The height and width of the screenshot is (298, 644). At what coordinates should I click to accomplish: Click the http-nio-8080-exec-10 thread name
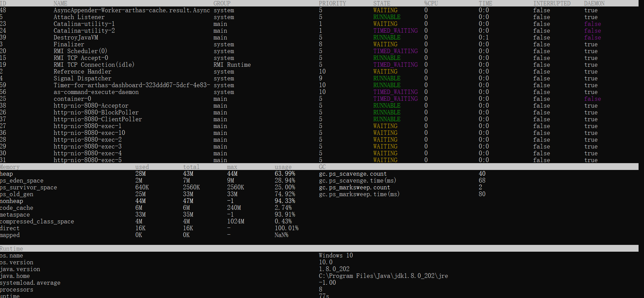[x=89, y=133]
